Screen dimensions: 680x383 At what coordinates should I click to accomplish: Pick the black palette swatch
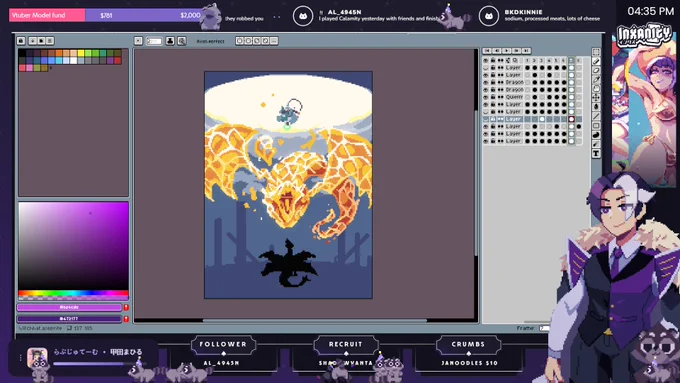tap(22, 53)
